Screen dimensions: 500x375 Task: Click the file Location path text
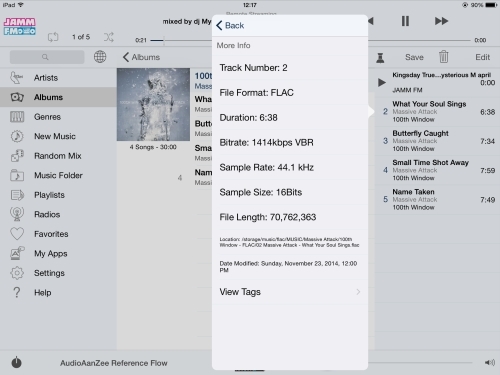tap(289, 242)
